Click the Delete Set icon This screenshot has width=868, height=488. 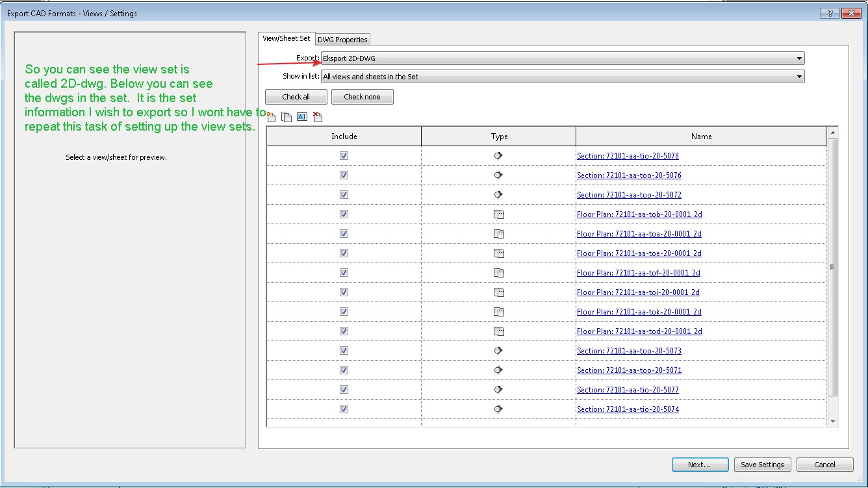318,117
